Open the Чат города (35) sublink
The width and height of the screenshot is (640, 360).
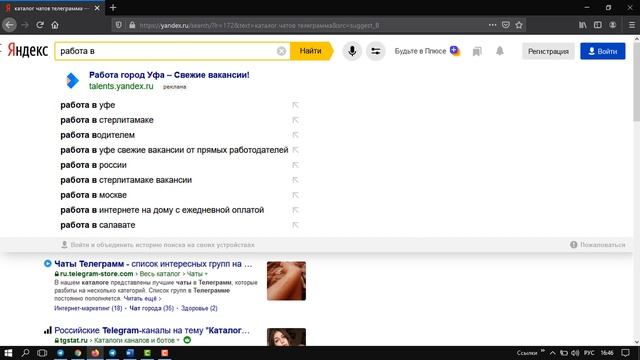[x=151, y=308]
